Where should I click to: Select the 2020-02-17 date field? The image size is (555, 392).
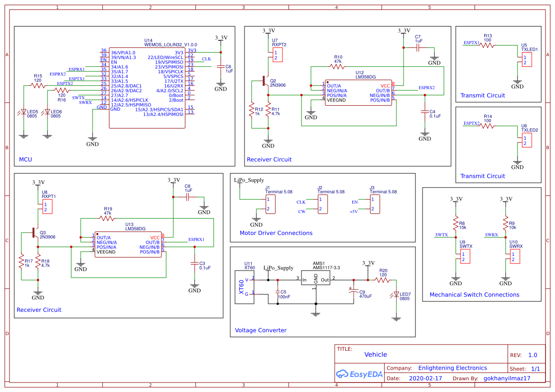[x=425, y=379]
